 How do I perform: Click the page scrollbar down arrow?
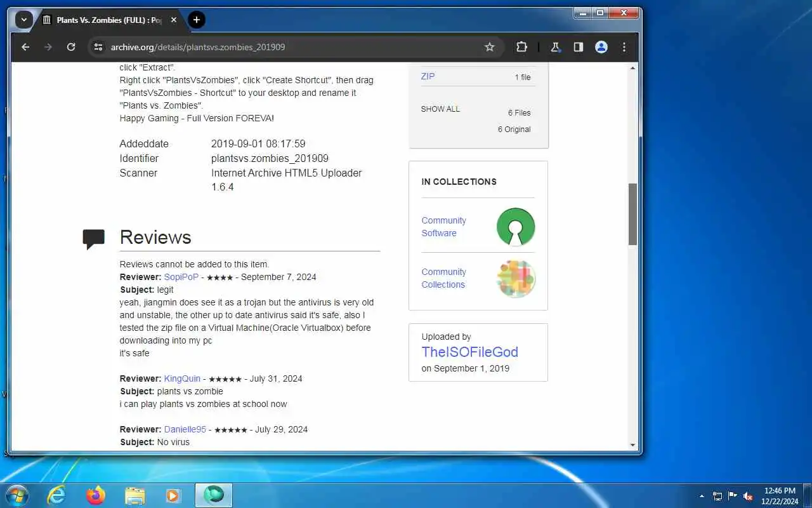pyautogui.click(x=632, y=445)
